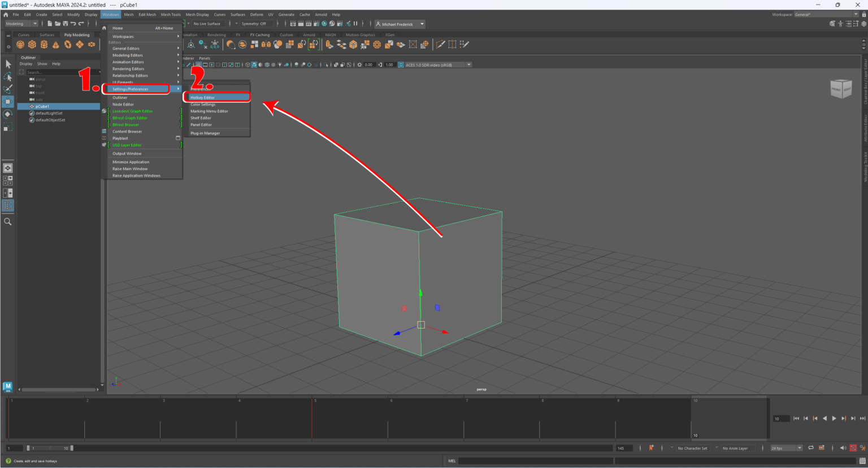Expand the Animation Editors submenu

point(145,62)
